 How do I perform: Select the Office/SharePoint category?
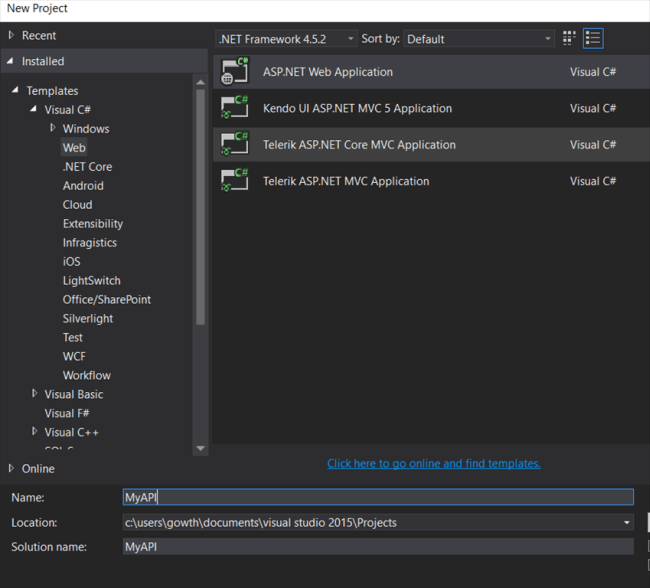click(107, 300)
